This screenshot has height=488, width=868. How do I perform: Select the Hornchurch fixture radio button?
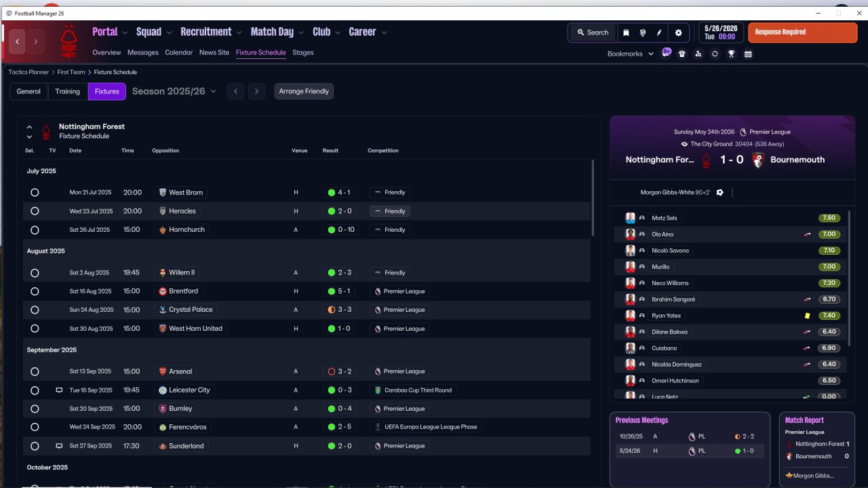click(x=35, y=230)
